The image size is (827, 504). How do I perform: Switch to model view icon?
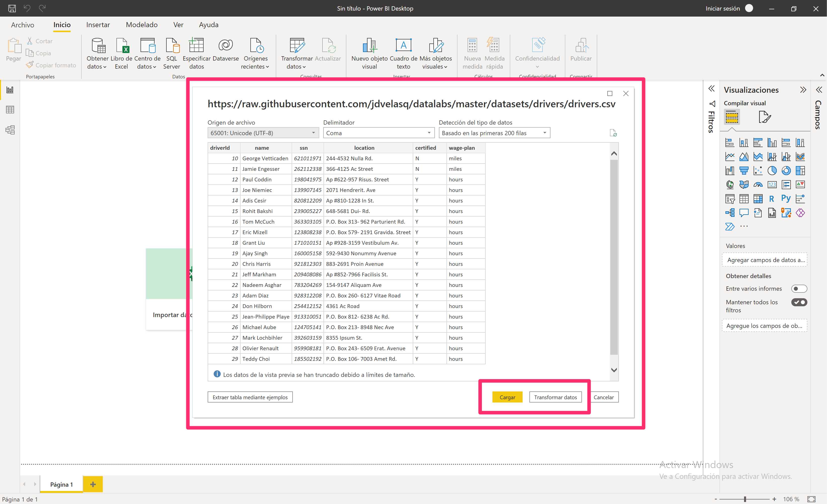[10, 130]
